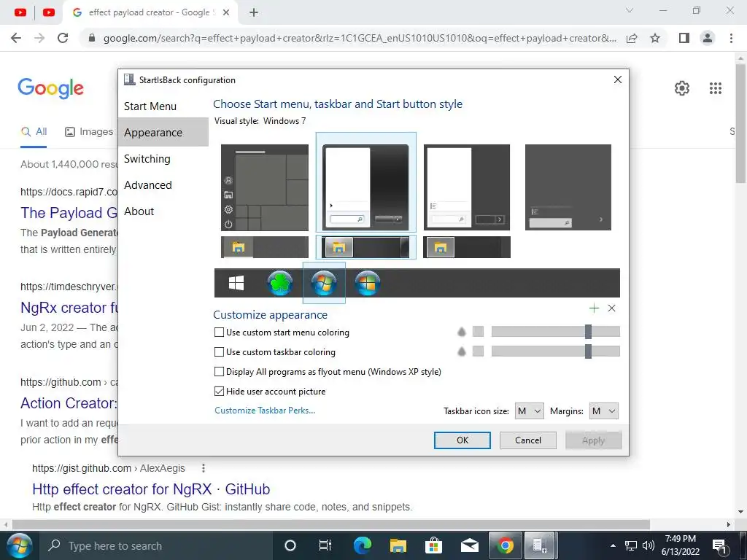Open File Explorer from taskbar
The width and height of the screenshot is (747, 560).
[398, 545]
